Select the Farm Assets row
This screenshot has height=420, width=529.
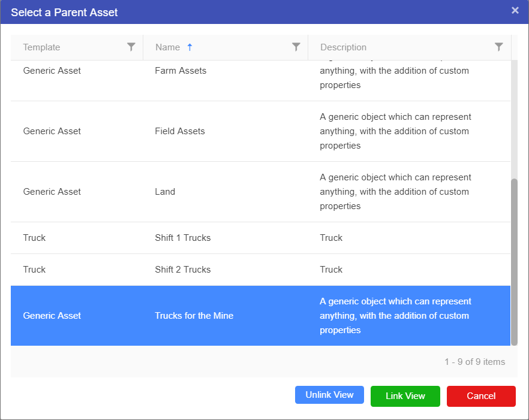[x=181, y=71]
